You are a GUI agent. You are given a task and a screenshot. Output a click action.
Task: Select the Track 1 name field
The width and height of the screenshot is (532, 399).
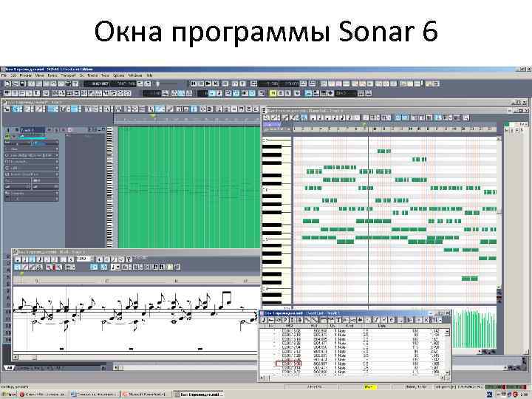click(33, 130)
